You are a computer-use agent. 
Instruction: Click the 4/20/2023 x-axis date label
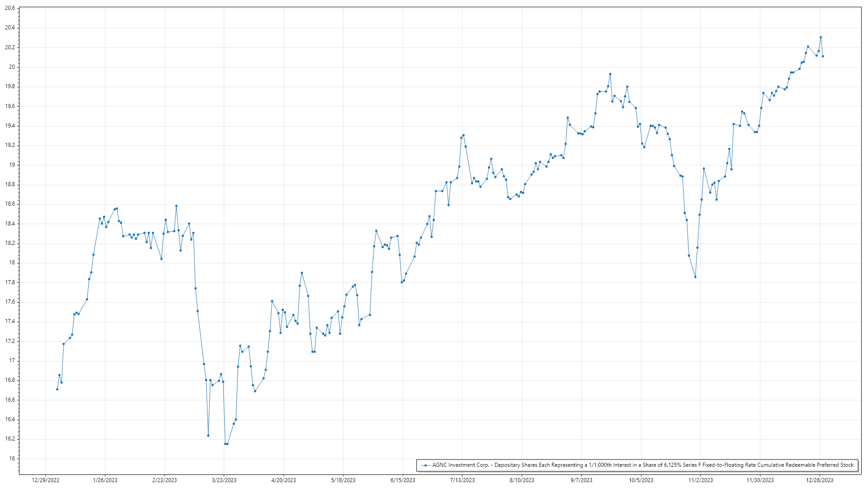pos(283,480)
